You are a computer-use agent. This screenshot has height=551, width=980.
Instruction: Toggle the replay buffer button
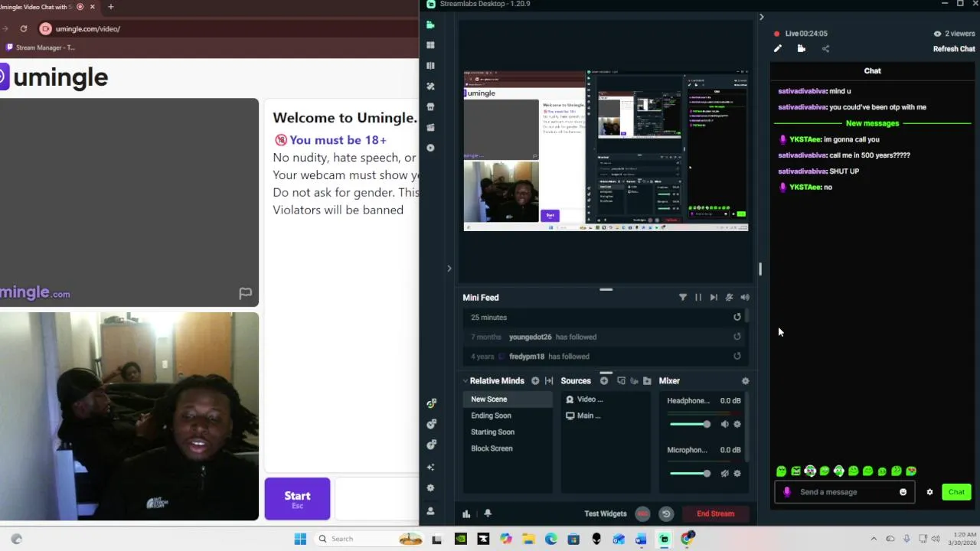tap(666, 514)
